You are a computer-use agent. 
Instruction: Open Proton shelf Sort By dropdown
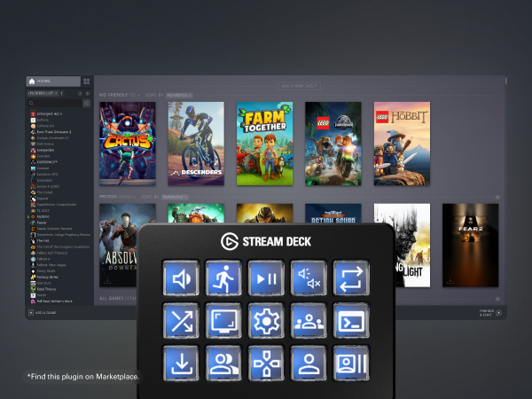point(175,197)
